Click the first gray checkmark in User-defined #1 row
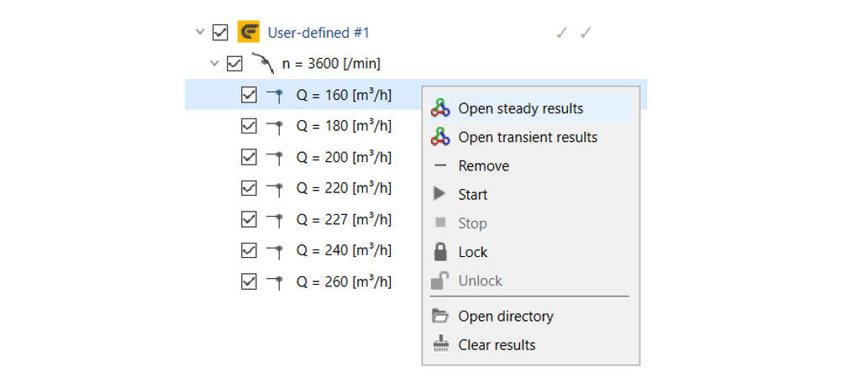This screenshot has height=388, width=868. tap(562, 34)
